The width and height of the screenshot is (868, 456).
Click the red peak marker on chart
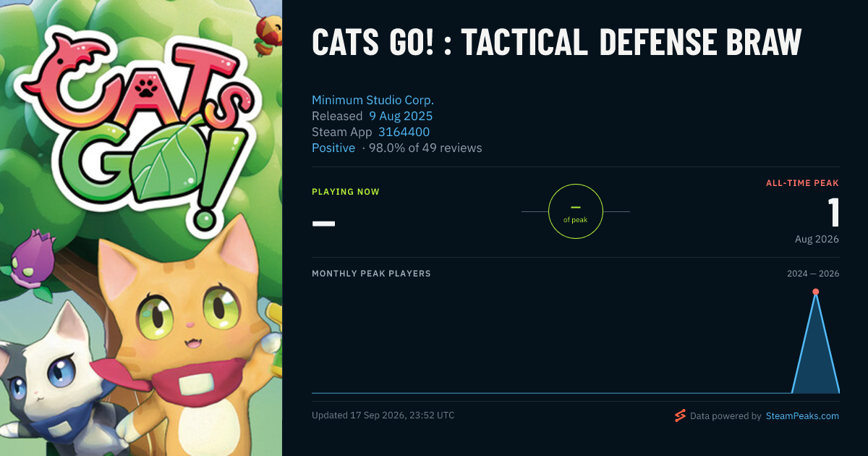click(816, 292)
